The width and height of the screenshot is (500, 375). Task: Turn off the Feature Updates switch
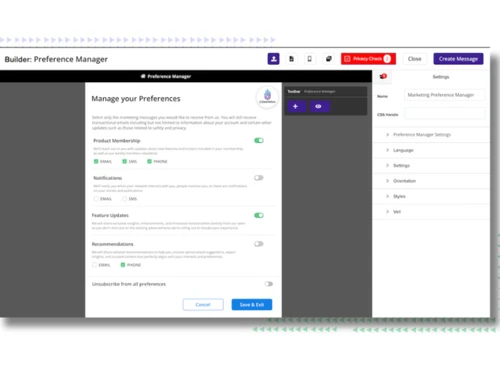coord(259,215)
